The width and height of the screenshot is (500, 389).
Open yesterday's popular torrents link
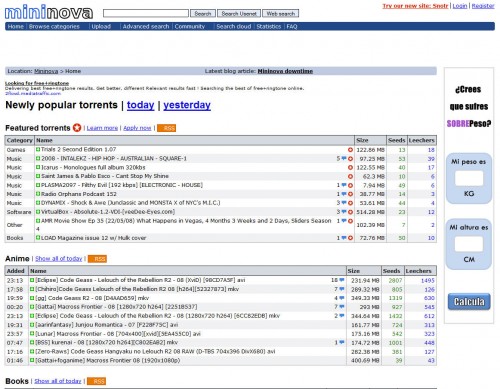[x=187, y=105]
